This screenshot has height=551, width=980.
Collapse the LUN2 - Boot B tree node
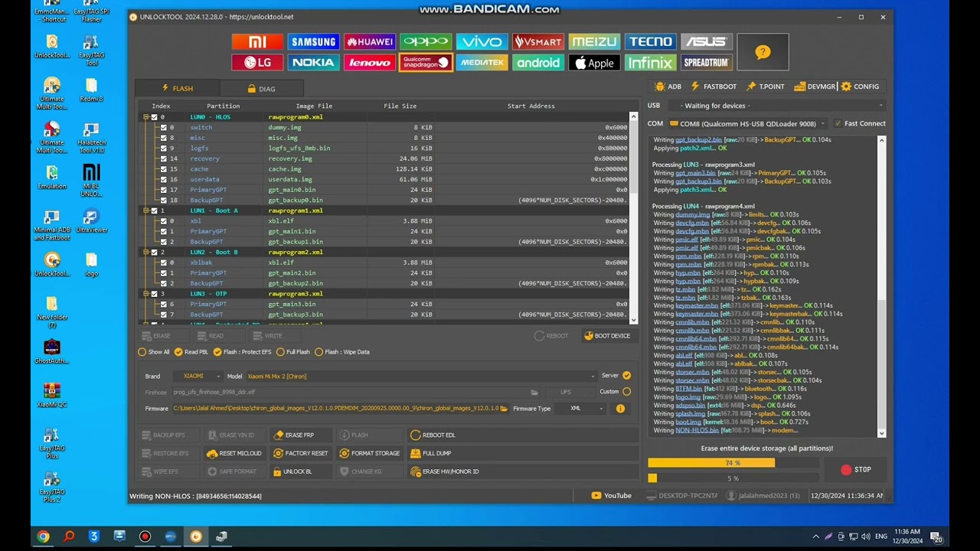(x=145, y=252)
